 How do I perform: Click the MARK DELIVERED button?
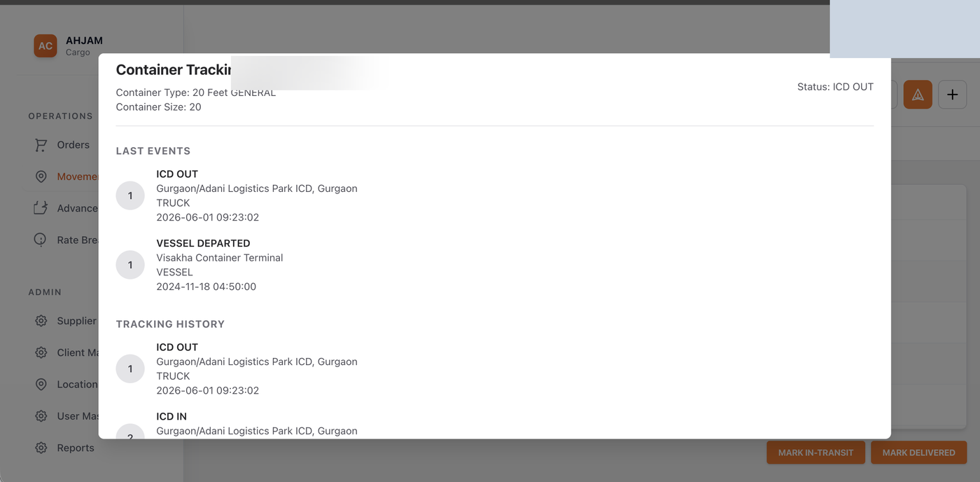pyautogui.click(x=918, y=453)
